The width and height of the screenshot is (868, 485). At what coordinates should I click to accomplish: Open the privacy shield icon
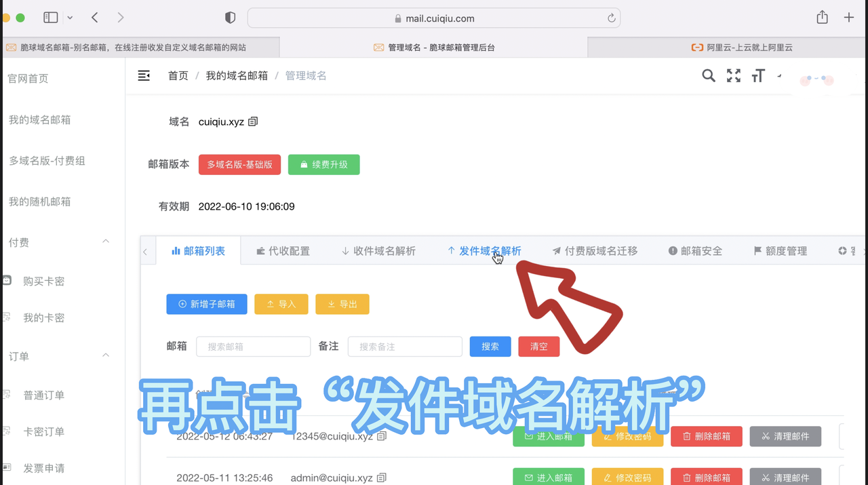tap(230, 18)
